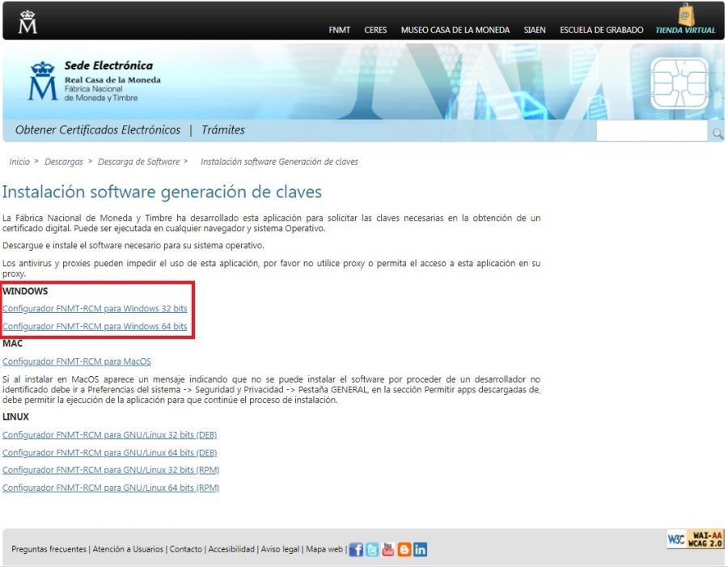Download Configurador FNMT-RCM para Windows 64 bits
Image resolution: width=728 pixels, height=567 pixels.
click(x=96, y=326)
